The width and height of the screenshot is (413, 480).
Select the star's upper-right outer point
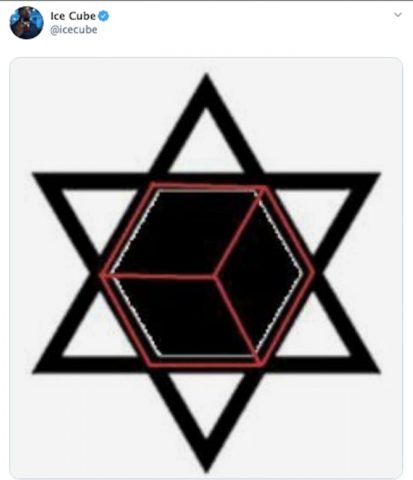(x=369, y=178)
